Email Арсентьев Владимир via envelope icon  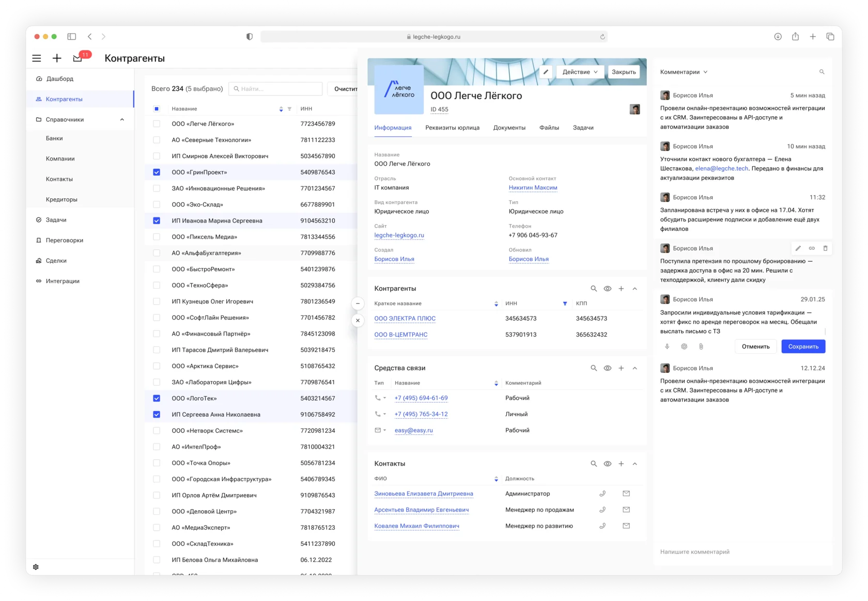[626, 510]
